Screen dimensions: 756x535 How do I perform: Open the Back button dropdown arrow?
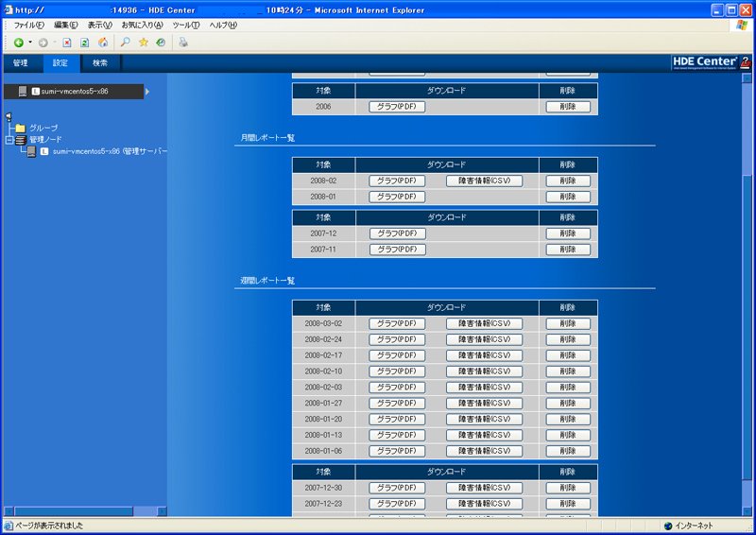click(30, 43)
